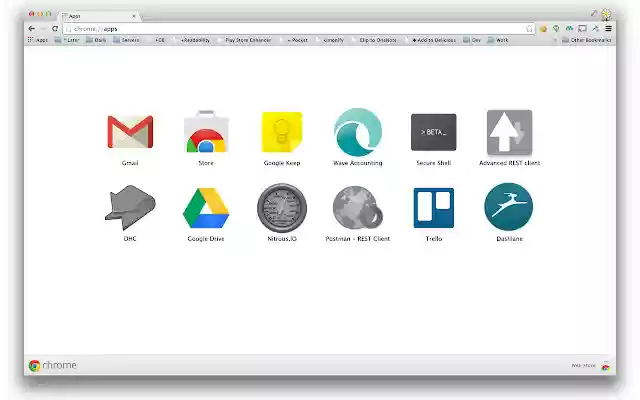Viewport: 640px width, 400px height.
Task: Go back using the back arrow
Action: [31, 29]
